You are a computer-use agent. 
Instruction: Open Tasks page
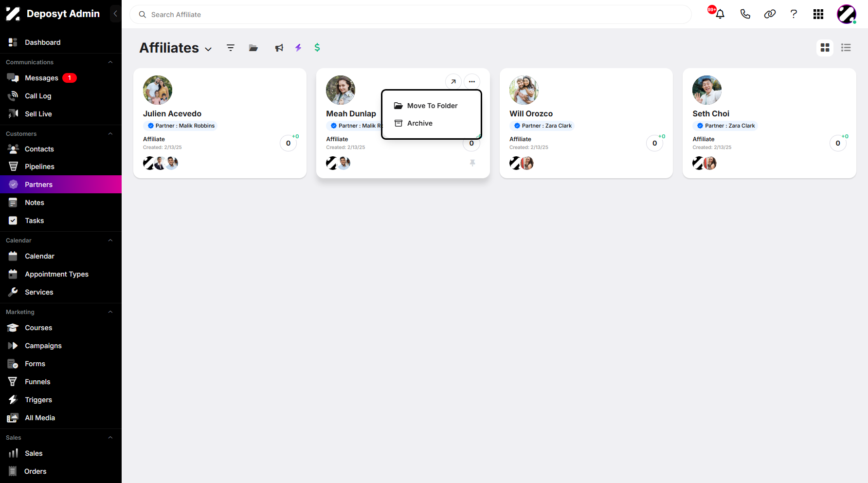tap(61, 221)
